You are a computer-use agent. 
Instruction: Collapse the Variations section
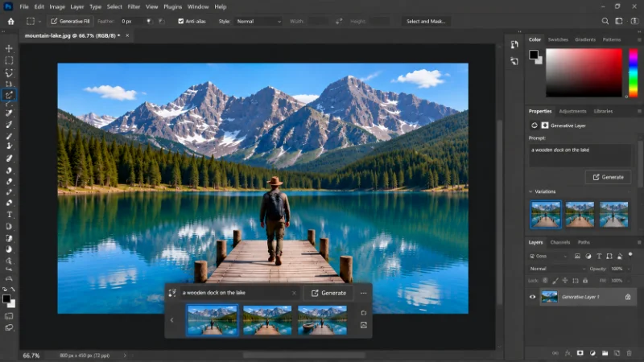pyautogui.click(x=530, y=191)
